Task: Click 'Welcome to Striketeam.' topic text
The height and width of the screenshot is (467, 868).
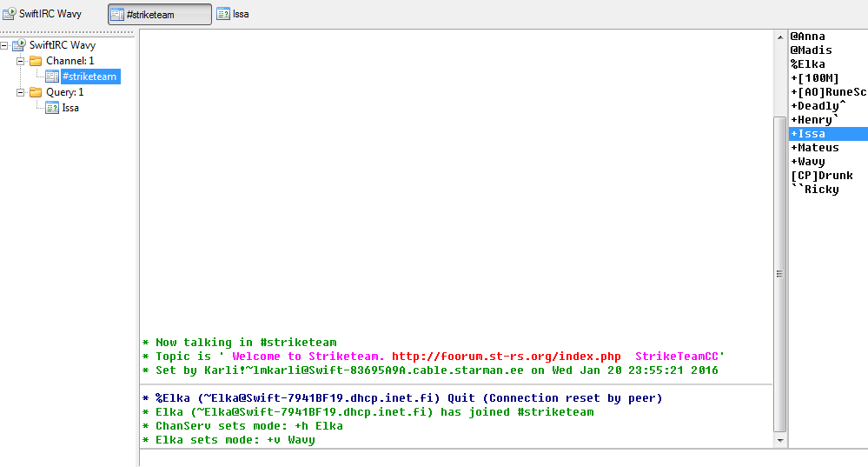Action: coord(308,357)
